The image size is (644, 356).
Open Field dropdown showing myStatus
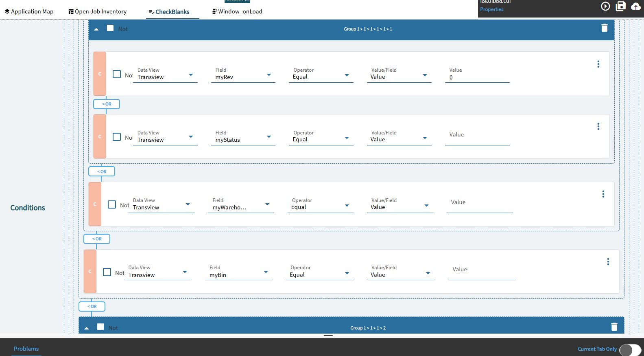click(243, 137)
